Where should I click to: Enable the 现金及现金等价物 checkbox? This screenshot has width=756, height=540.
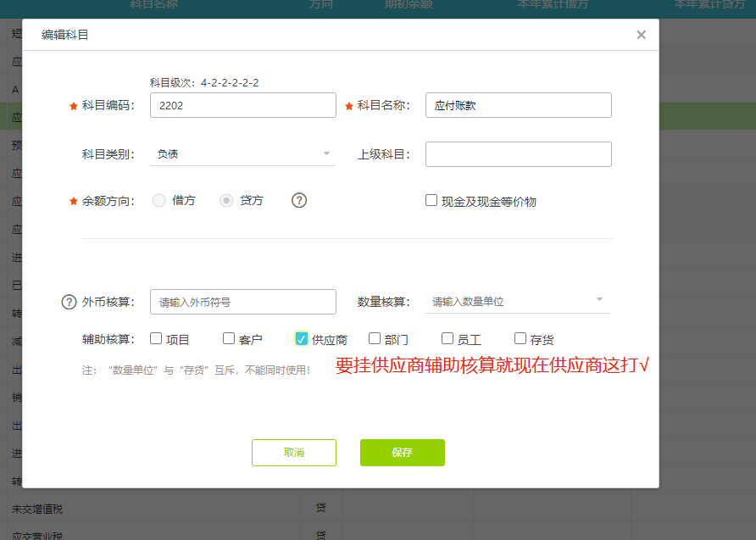pyautogui.click(x=431, y=201)
